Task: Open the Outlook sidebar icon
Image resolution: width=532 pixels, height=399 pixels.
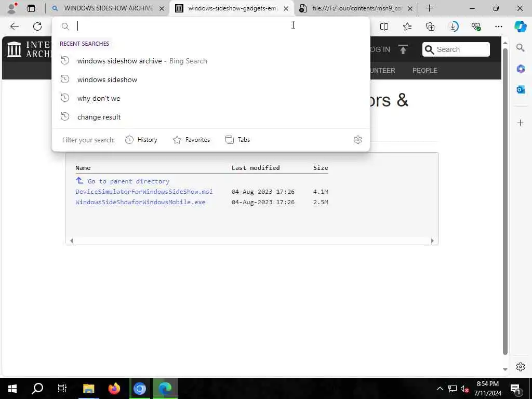Action: [x=521, y=89]
